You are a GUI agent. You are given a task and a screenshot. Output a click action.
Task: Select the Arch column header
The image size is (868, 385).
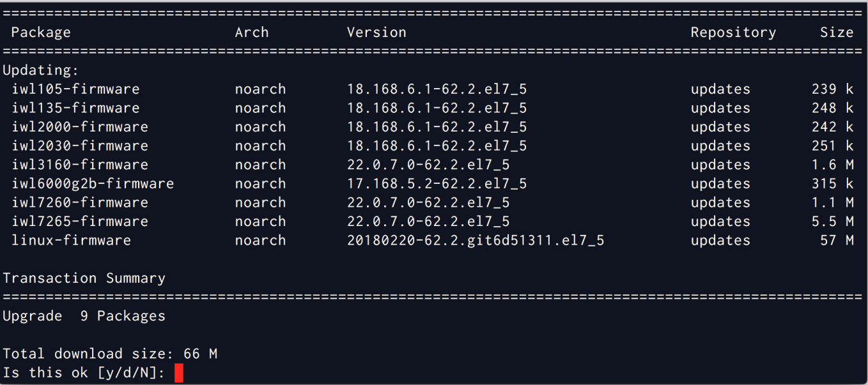point(251,32)
